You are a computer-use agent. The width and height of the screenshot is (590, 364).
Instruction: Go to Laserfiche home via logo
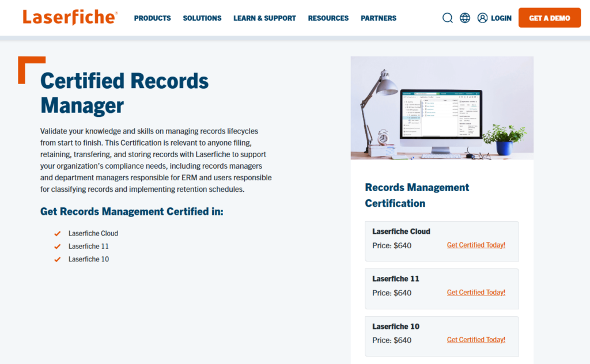coord(70,17)
